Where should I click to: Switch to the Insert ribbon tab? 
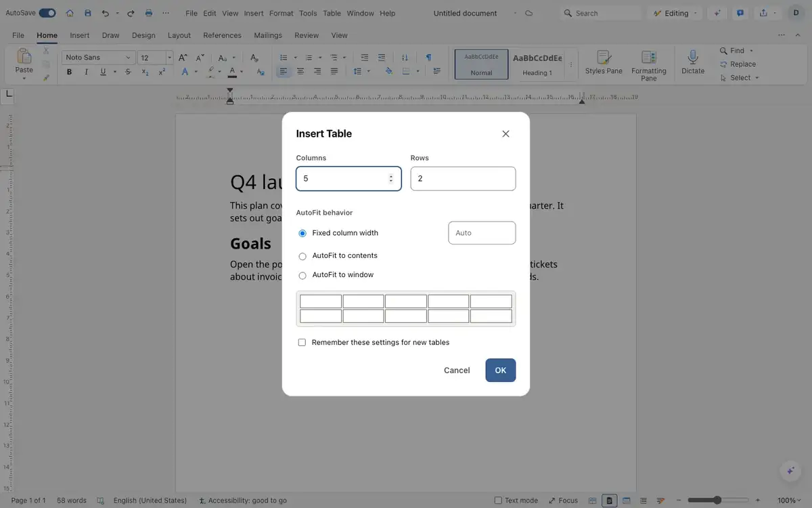pos(79,35)
